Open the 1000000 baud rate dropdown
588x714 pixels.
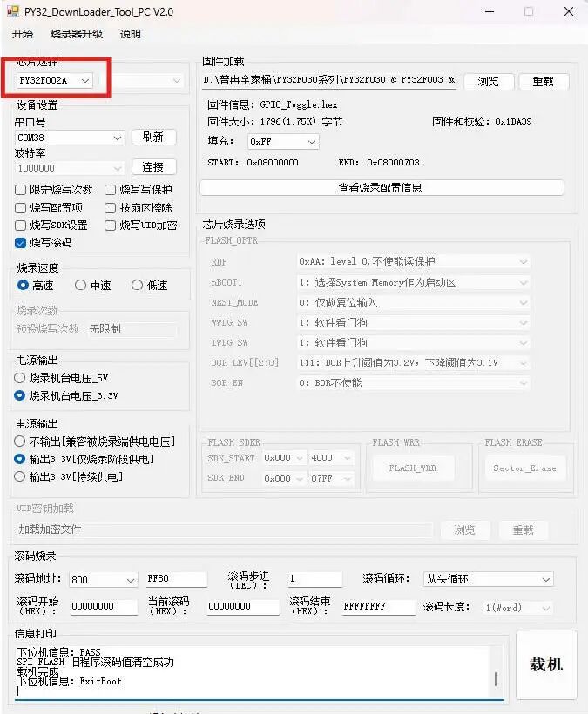[x=70, y=168]
